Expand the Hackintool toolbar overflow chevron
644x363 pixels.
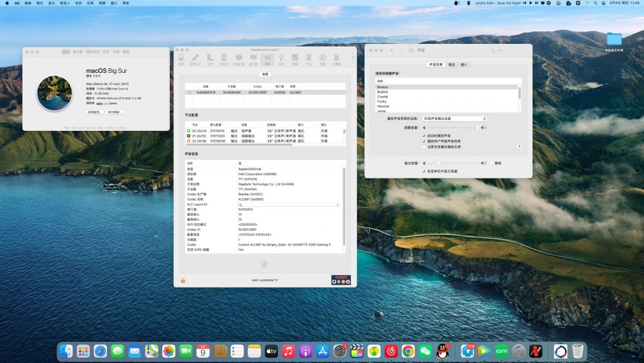click(353, 58)
